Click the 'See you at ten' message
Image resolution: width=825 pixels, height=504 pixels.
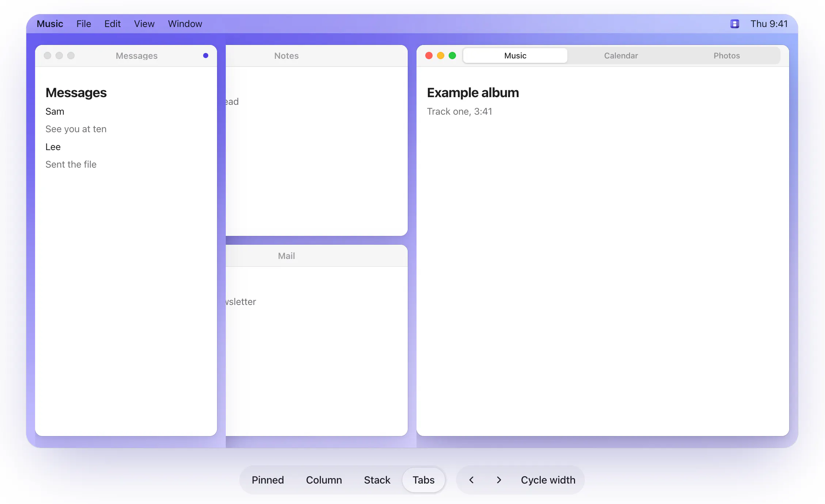tap(76, 129)
